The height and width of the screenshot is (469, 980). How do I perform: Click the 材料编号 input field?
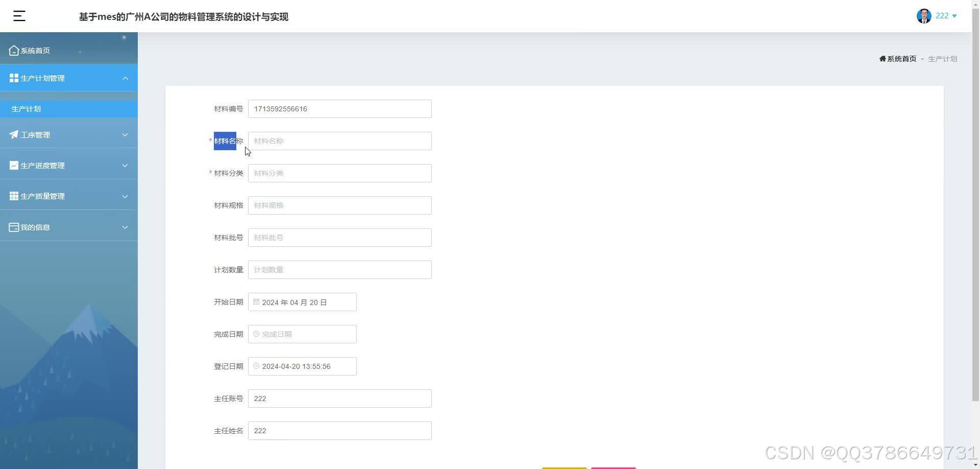(340, 109)
